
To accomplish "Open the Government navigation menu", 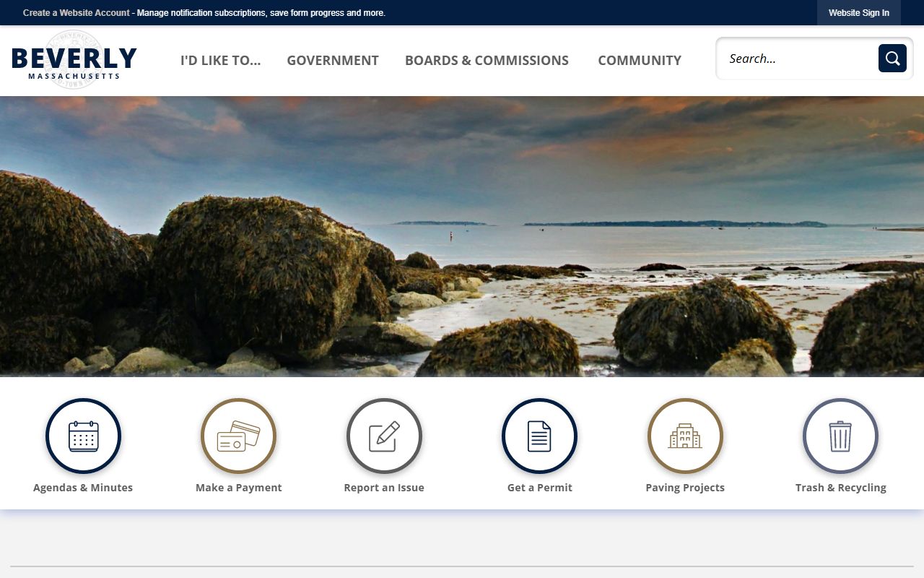I will coord(333,61).
